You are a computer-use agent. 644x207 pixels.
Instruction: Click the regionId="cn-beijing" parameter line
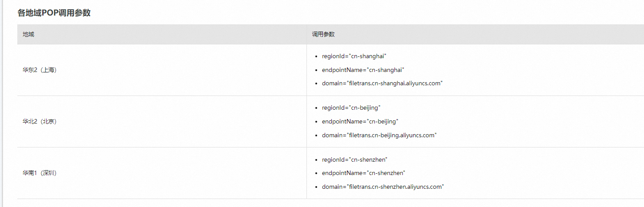tap(351, 108)
